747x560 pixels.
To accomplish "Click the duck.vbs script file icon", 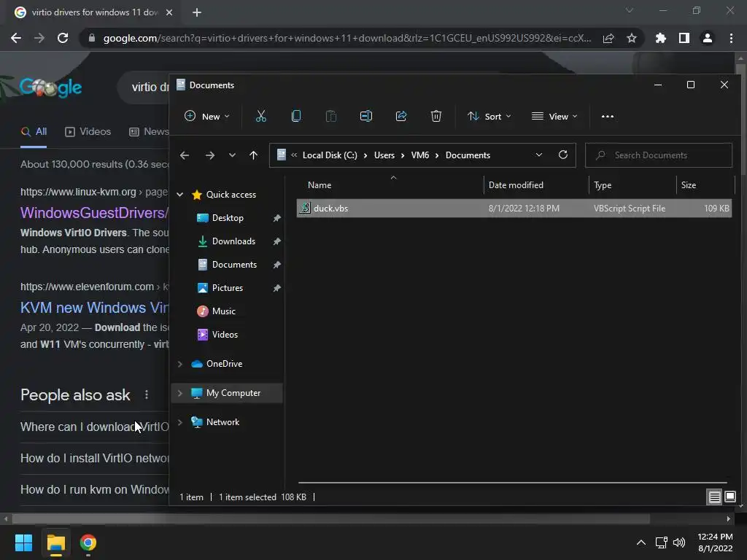I will [305, 208].
